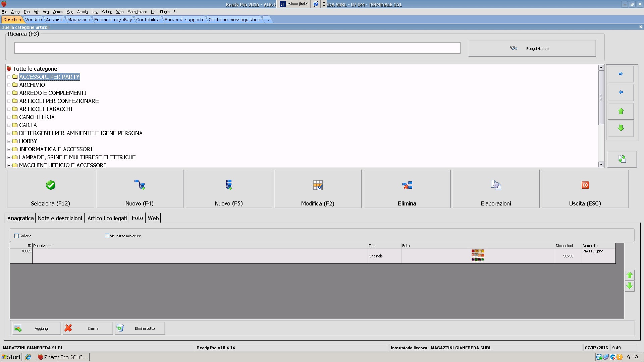Select DETERGENTI PER AMBIENTE category
The image size is (644, 362).
tap(81, 133)
